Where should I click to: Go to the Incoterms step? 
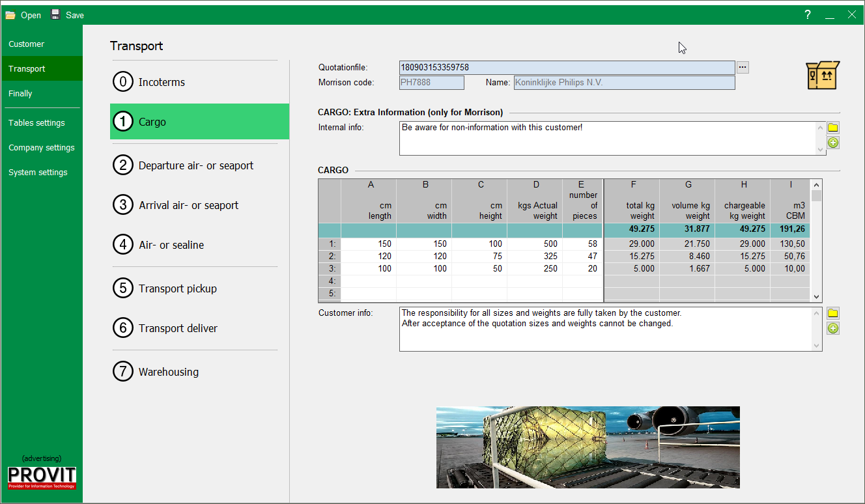162,82
